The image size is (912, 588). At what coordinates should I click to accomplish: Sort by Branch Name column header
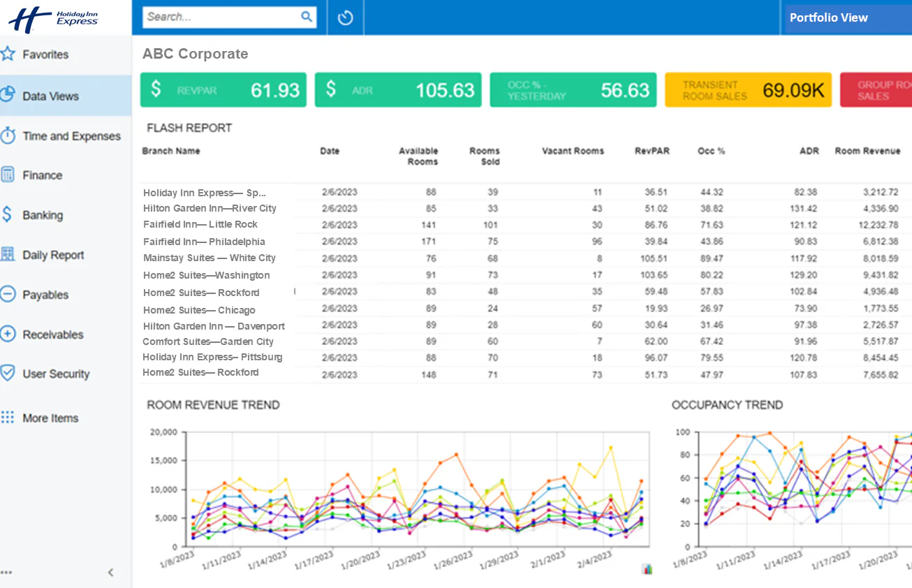[171, 151]
